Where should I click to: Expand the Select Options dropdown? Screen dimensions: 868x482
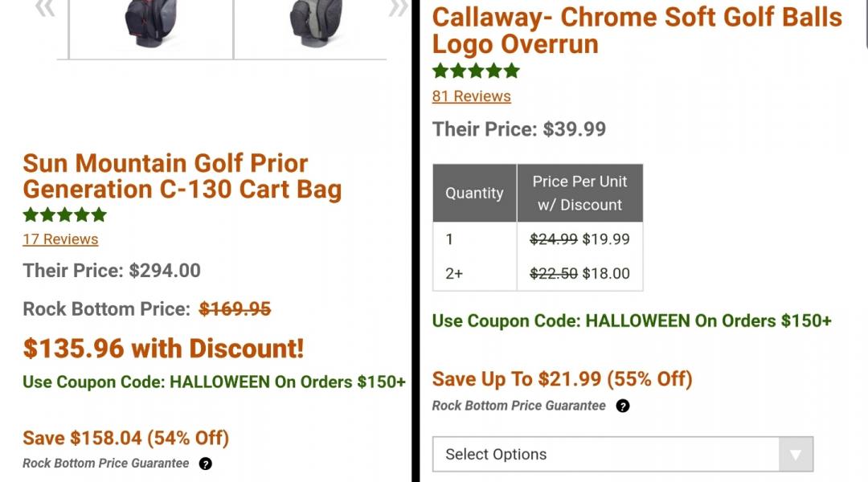click(x=623, y=454)
